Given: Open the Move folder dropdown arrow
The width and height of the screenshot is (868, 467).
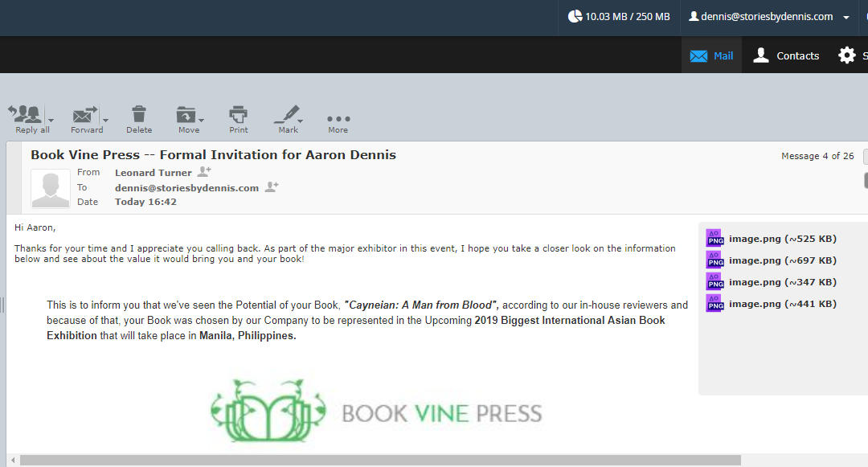Looking at the screenshot, I should pos(202,120).
